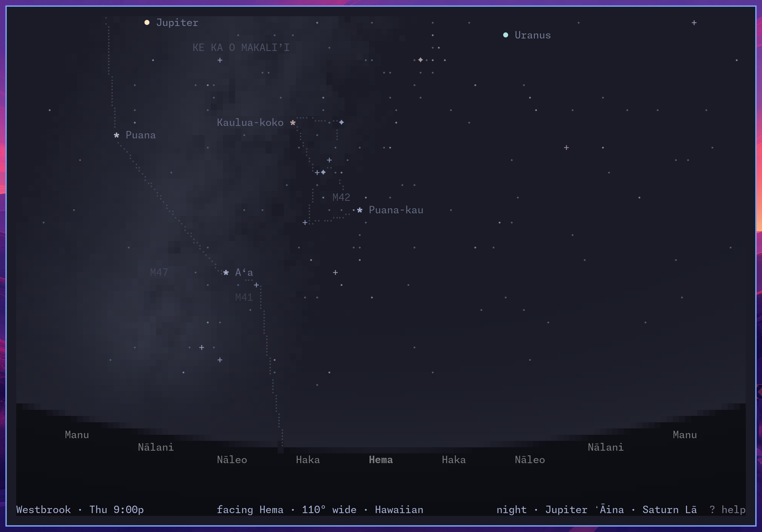
Task: Click the left Manu compass label
Action: click(77, 435)
